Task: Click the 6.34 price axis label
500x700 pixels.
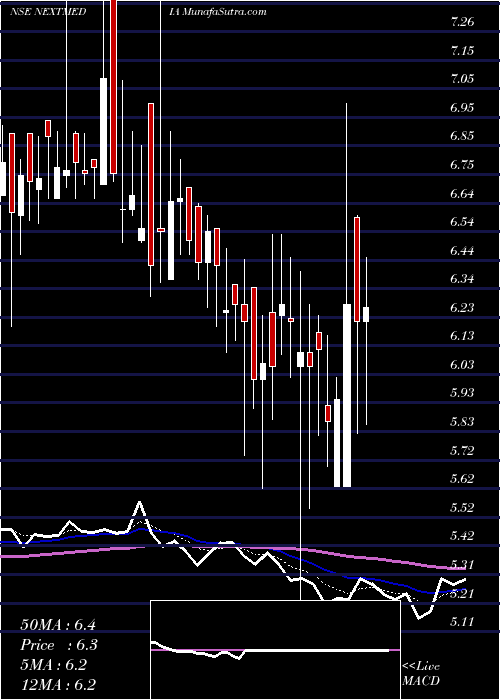Action: [462, 279]
